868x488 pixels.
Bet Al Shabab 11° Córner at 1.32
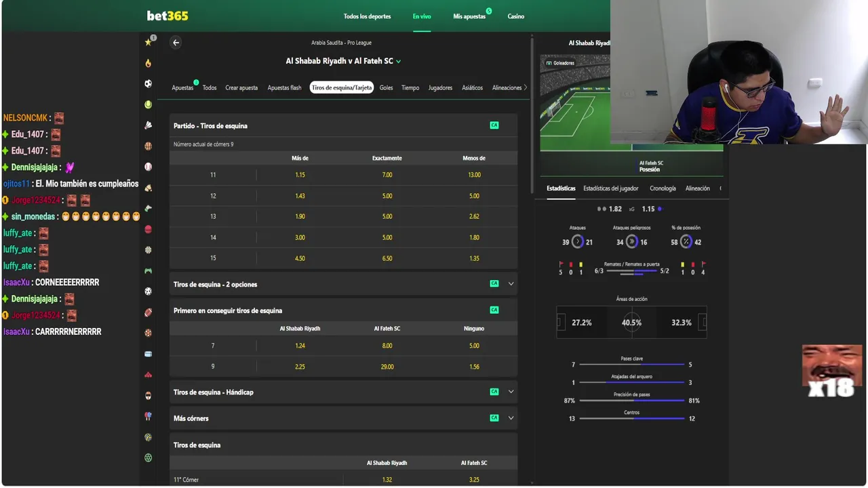[387, 480]
